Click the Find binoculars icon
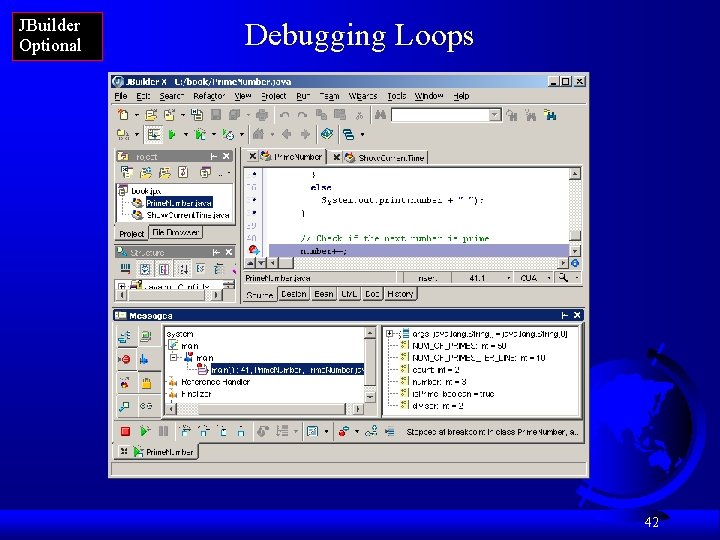 (380, 114)
